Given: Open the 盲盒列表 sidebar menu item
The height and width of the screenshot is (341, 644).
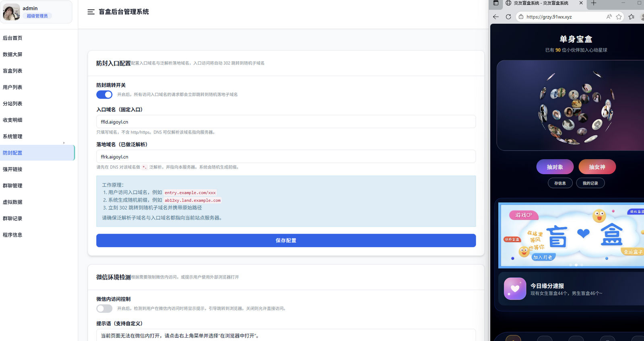Looking at the screenshot, I should [x=13, y=71].
